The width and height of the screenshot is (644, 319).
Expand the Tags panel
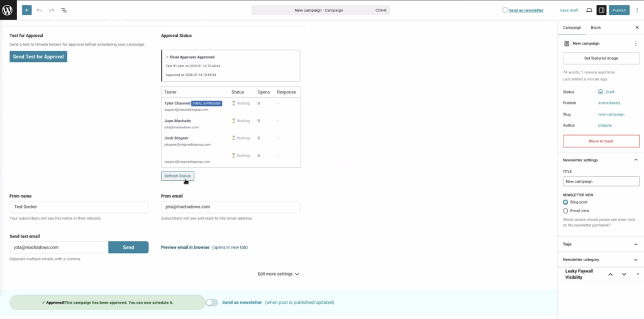pos(635,244)
